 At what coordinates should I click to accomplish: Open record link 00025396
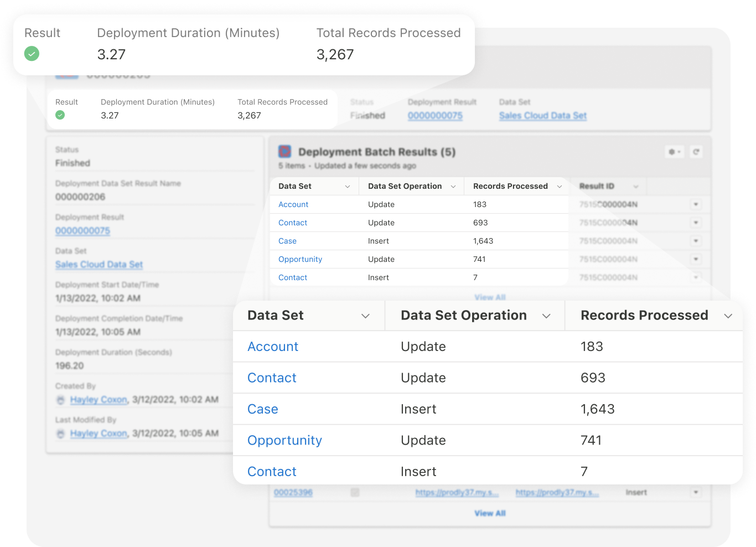click(293, 492)
